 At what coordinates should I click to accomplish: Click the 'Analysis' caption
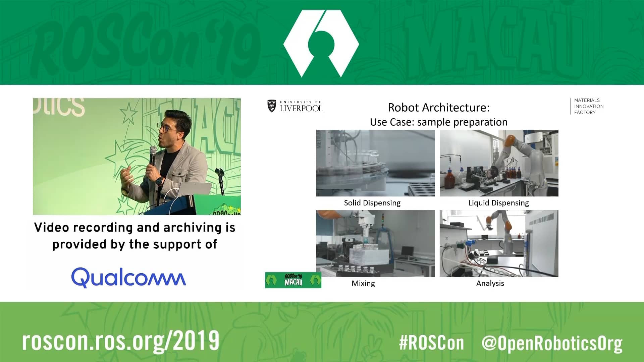[x=490, y=283]
